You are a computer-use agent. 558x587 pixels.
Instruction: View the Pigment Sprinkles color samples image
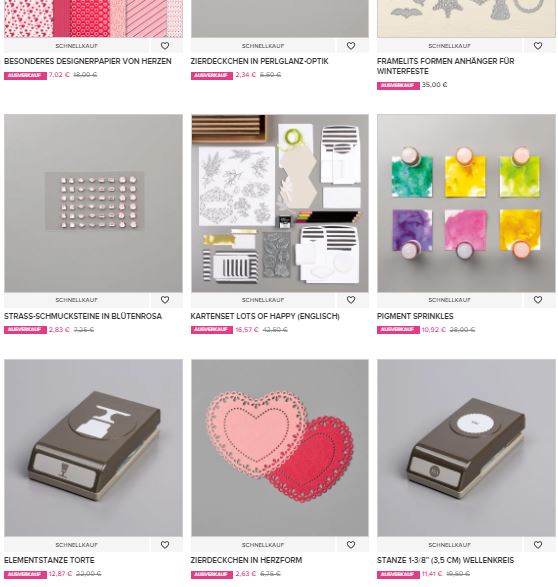(x=466, y=203)
